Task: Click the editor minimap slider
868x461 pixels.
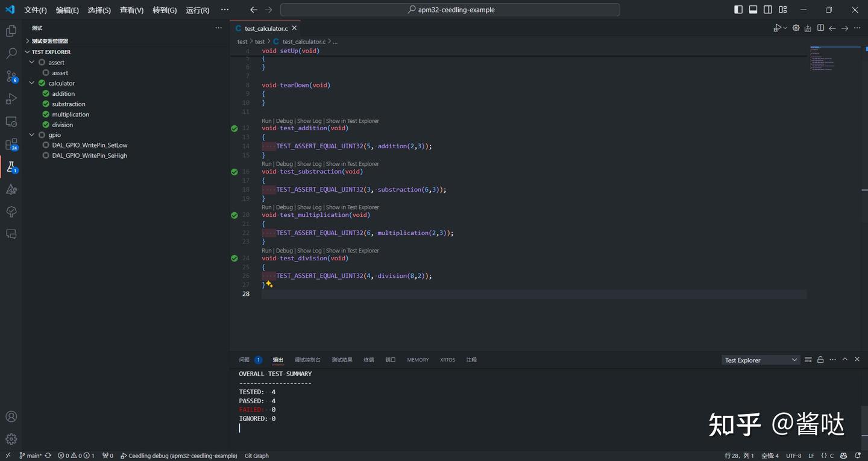Action: [835, 59]
